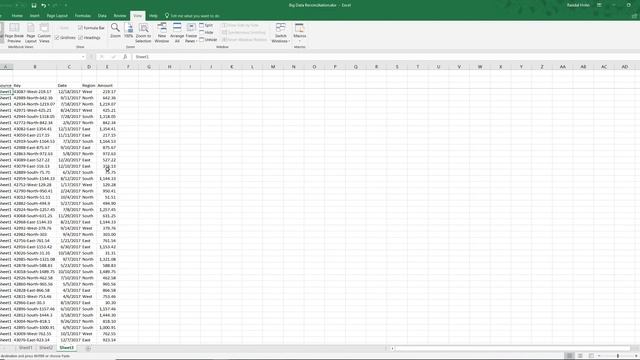Click the Region column heading cell

(x=89, y=86)
